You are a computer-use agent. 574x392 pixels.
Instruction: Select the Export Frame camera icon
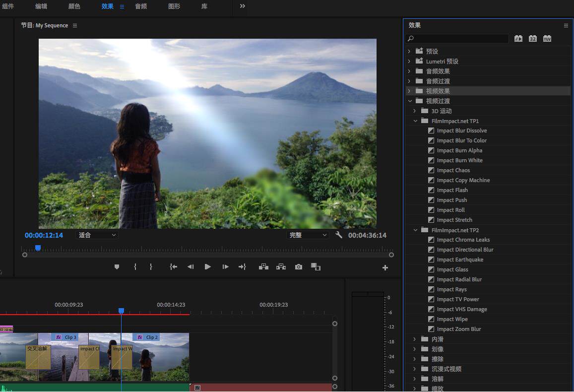298,266
